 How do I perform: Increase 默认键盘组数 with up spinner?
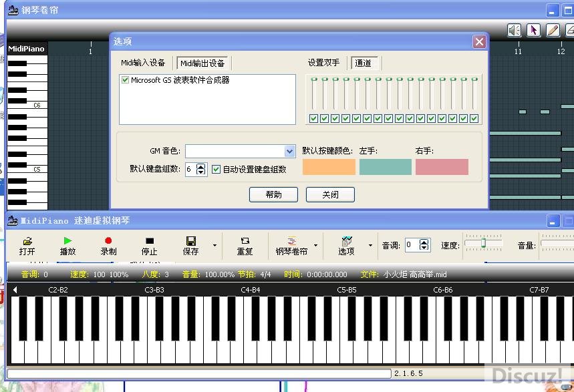[201, 166]
